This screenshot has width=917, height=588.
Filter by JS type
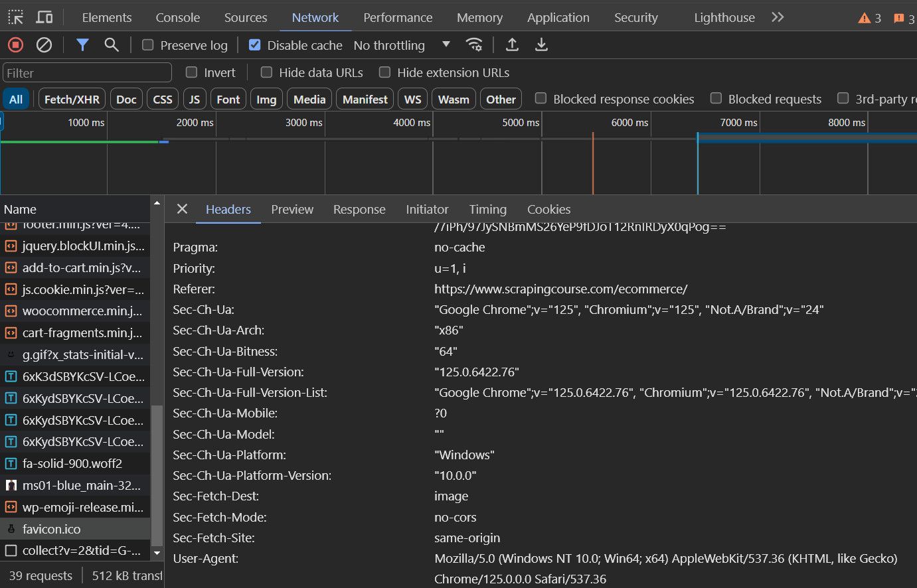tap(195, 100)
